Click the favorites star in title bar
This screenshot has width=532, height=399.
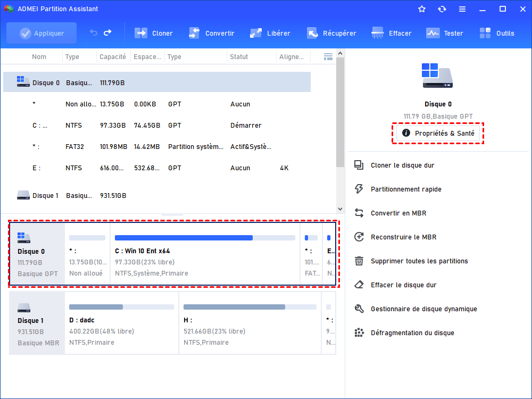point(422,9)
